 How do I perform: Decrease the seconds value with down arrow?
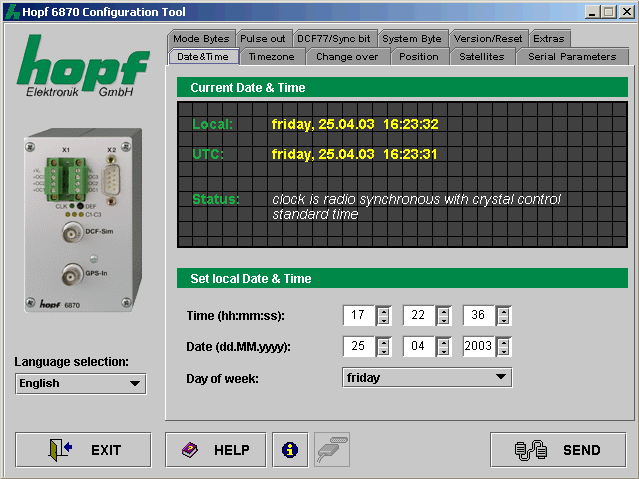[x=504, y=320]
